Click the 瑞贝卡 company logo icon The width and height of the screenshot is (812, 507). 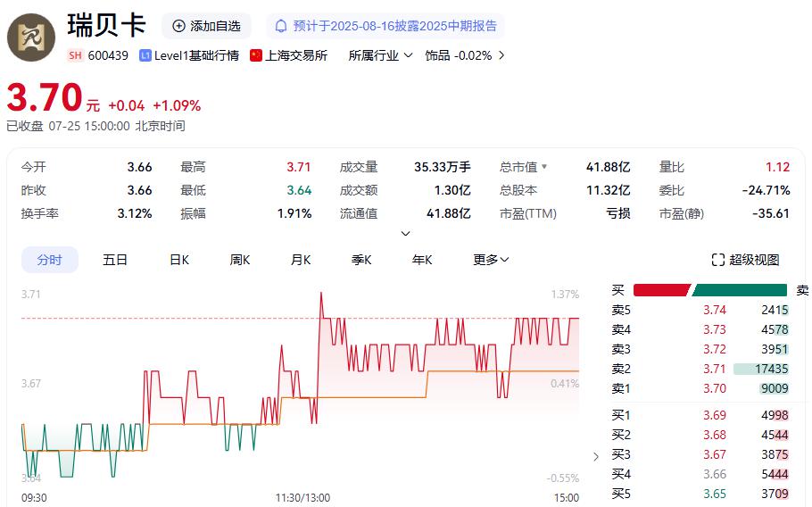pyautogui.click(x=31, y=37)
